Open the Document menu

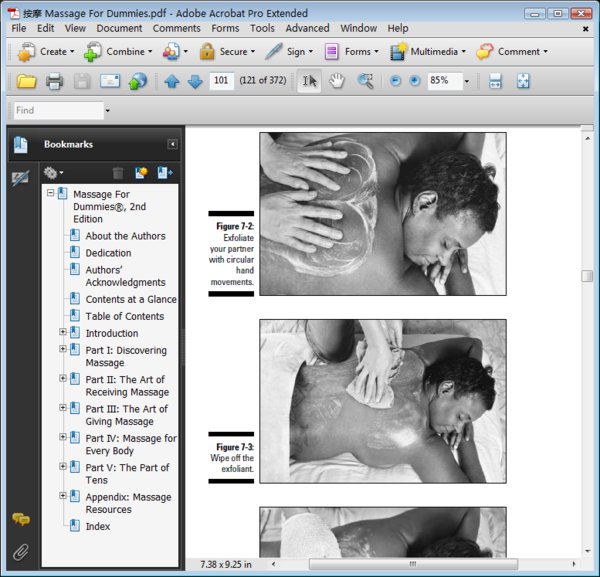(x=119, y=28)
